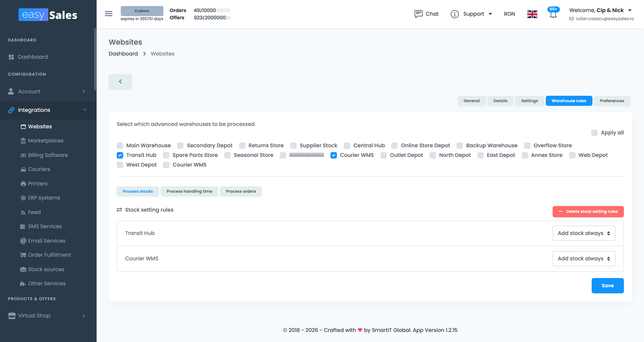Toggle the Supplier Stock checkbox
644x342 pixels.
pyautogui.click(x=293, y=146)
